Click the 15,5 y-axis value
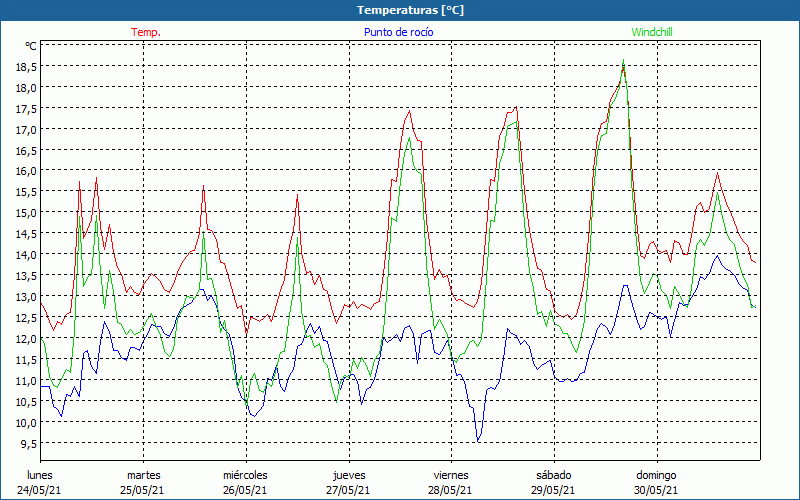 (28, 192)
